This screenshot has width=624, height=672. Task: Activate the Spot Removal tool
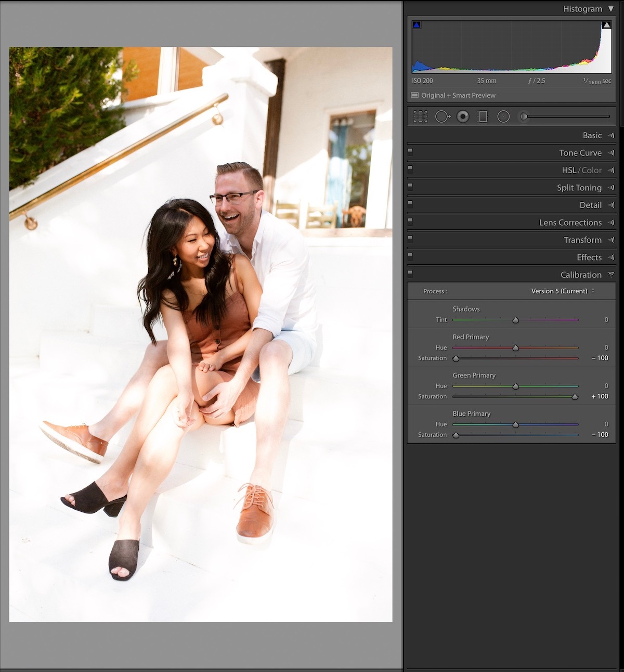[x=442, y=117]
